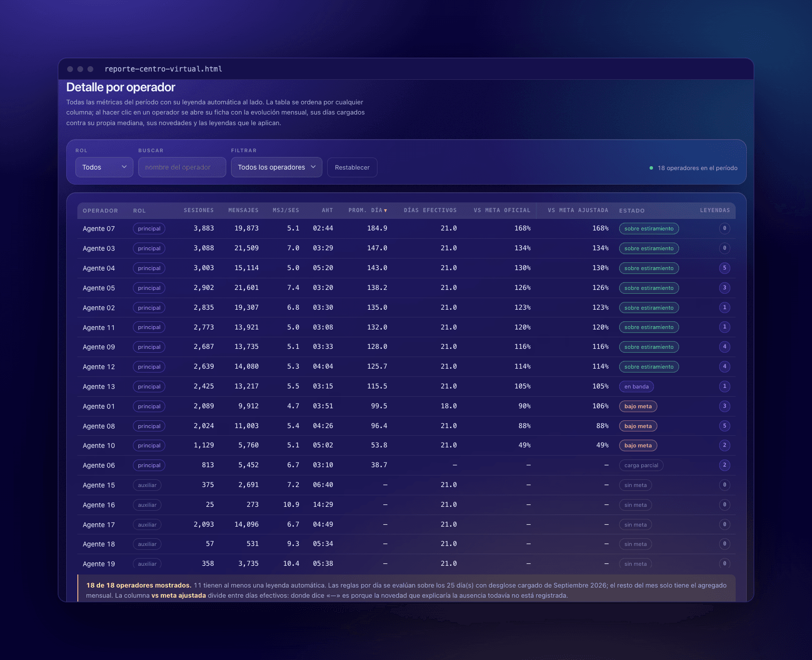The height and width of the screenshot is (660, 812).
Task: Click the nombre del operador search field
Action: coord(182,167)
